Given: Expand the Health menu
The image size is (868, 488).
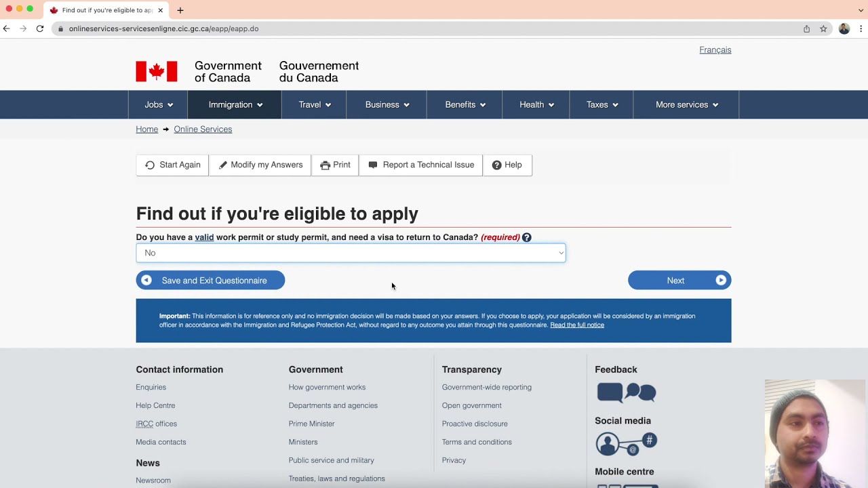Looking at the screenshot, I should click(x=536, y=105).
